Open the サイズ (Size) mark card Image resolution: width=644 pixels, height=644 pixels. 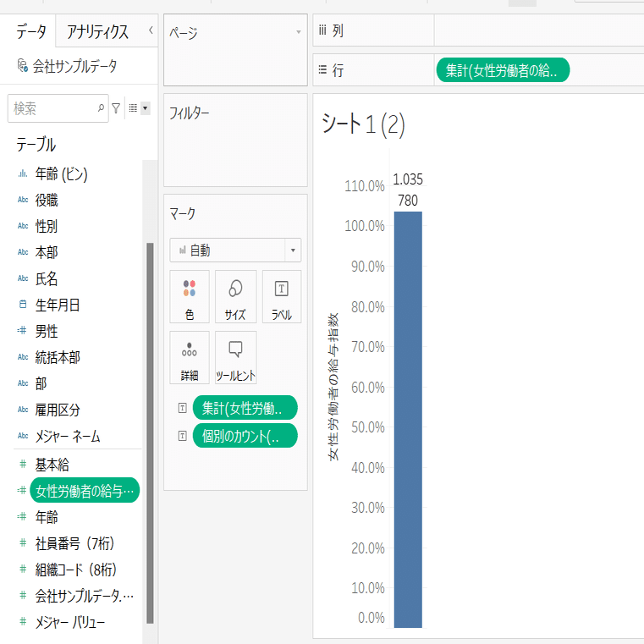click(235, 296)
